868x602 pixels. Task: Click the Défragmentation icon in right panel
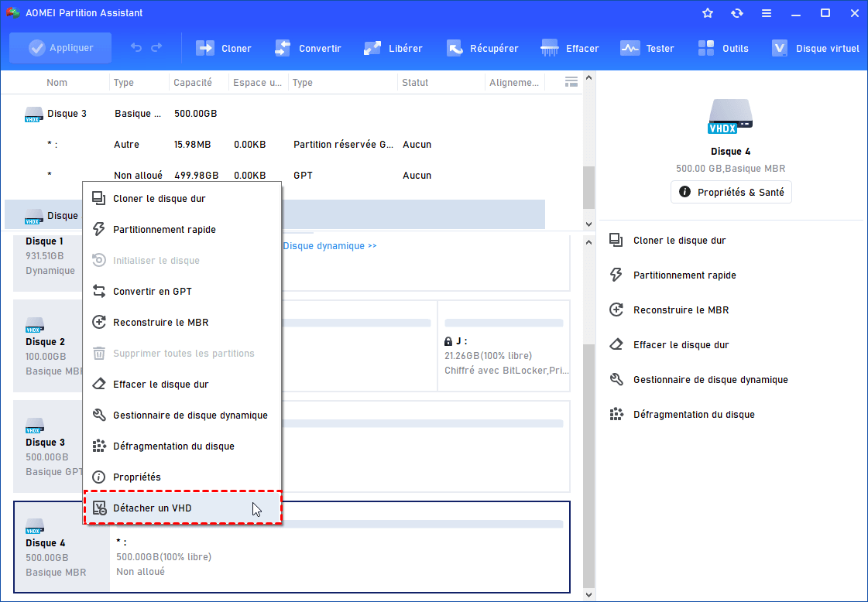point(616,414)
